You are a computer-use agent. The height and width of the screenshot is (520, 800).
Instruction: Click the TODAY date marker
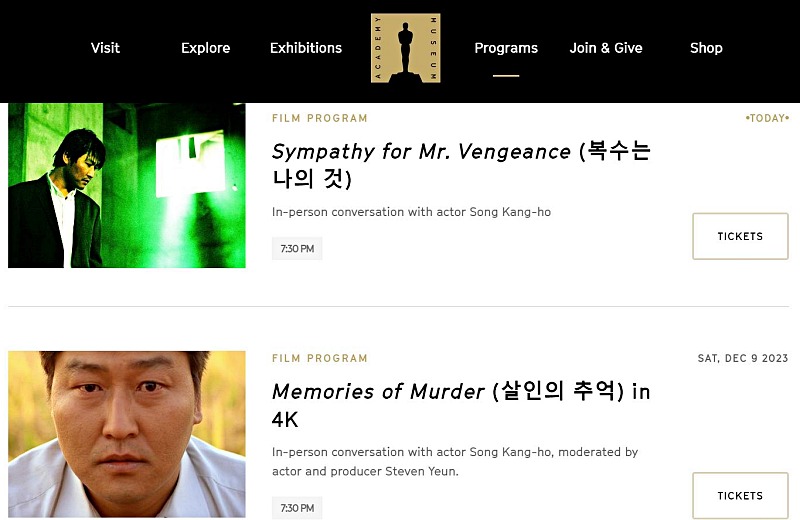click(767, 118)
